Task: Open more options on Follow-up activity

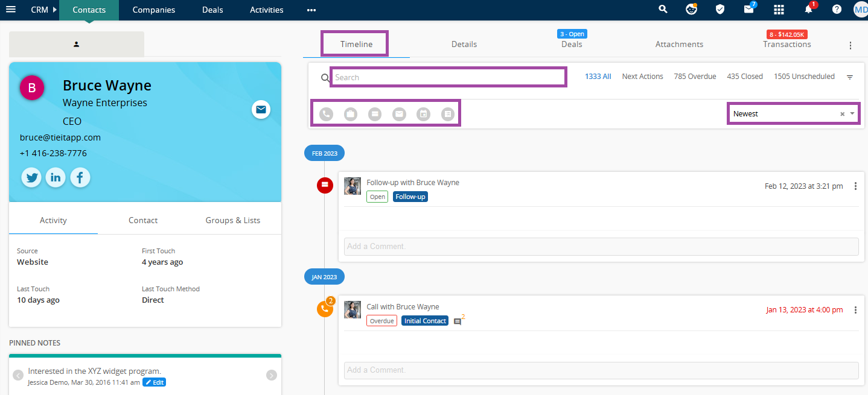Action: pos(855,186)
